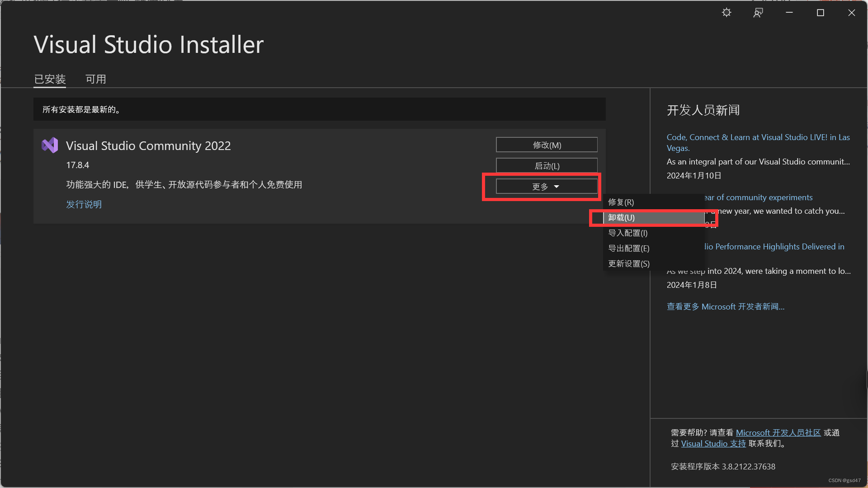Image resolution: width=868 pixels, height=488 pixels.
Task: Minimize the Installer window
Action: click(x=789, y=13)
